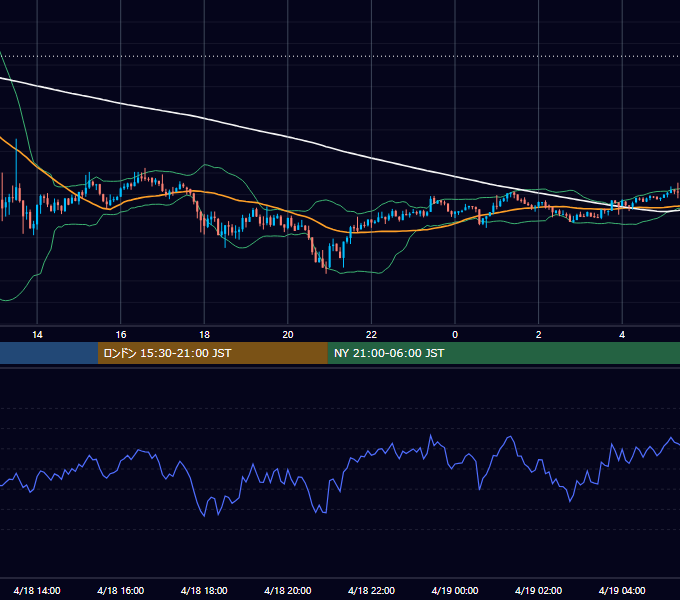The image size is (680, 600).
Task: Click the hour label 22 on price chart axis
Action: click(371, 335)
